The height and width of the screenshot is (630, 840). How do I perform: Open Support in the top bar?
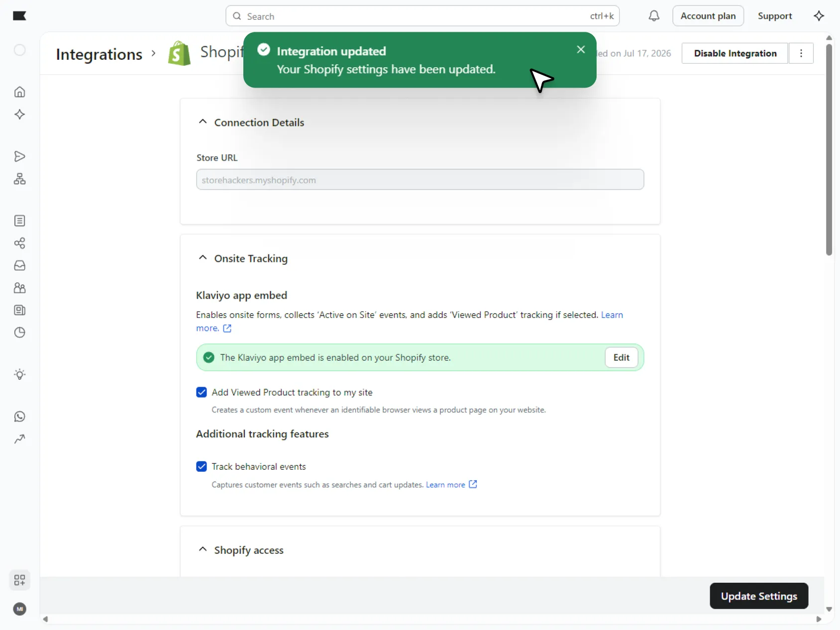point(775,16)
